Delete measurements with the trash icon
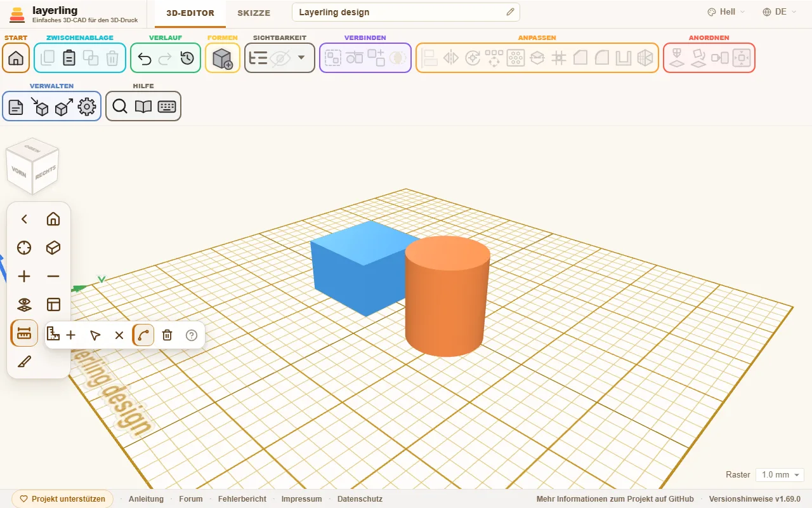Image resolution: width=812 pixels, height=508 pixels. point(167,335)
